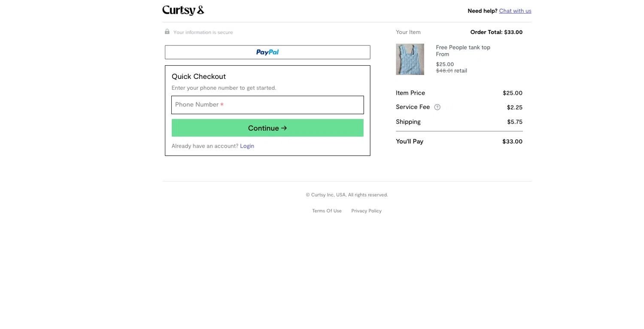The height and width of the screenshot is (329, 644).
Task: Click the Order Total: $33.00 text
Action: [496, 32]
